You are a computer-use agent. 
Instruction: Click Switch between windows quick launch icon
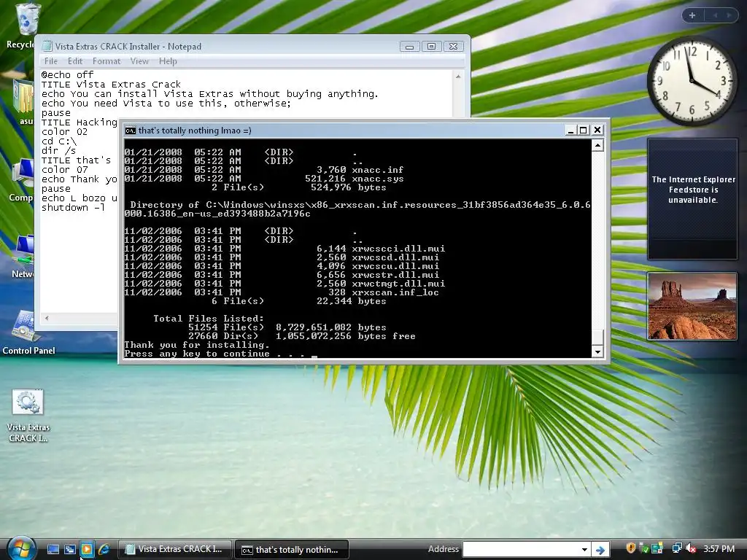click(70, 549)
